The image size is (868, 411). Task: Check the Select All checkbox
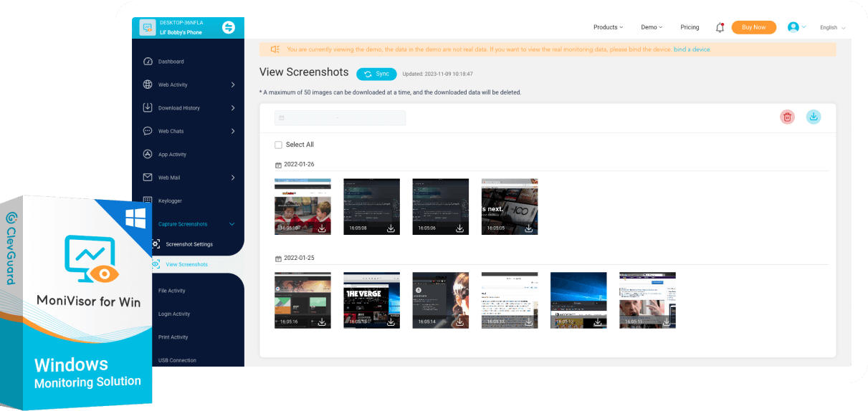click(x=278, y=145)
